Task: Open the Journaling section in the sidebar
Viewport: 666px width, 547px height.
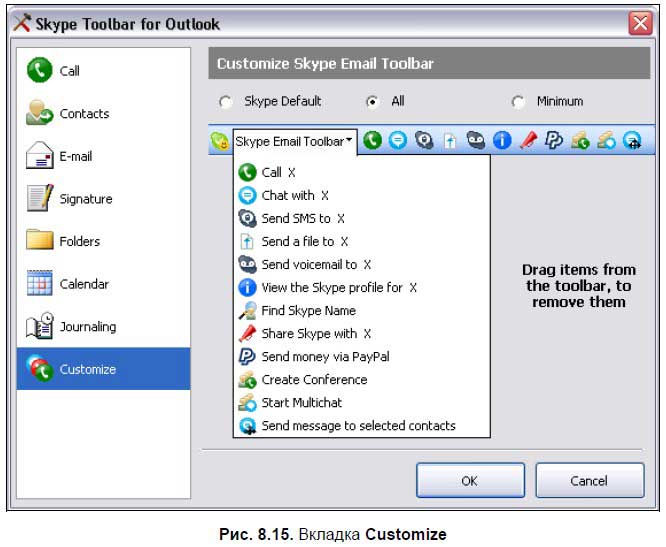Action: click(104, 327)
